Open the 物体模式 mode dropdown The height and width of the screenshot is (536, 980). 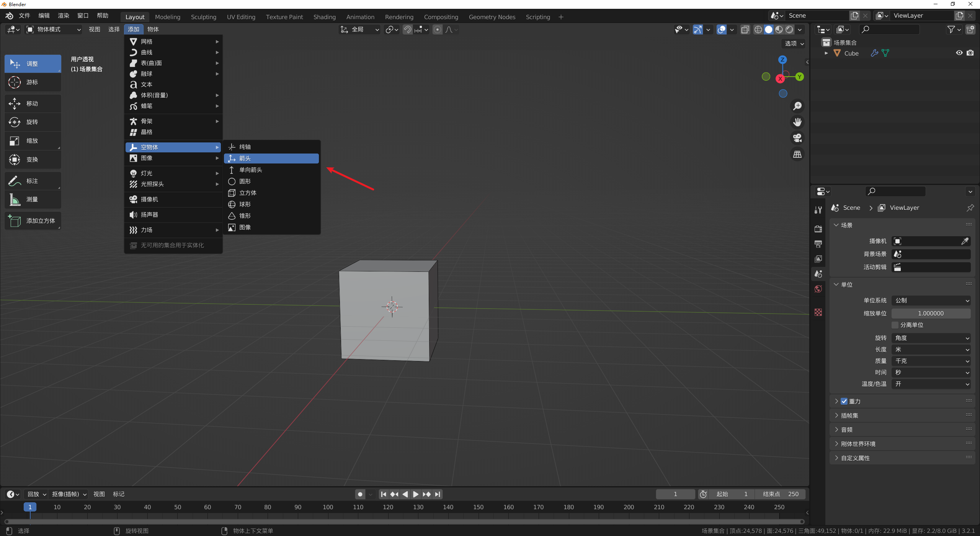(x=54, y=29)
